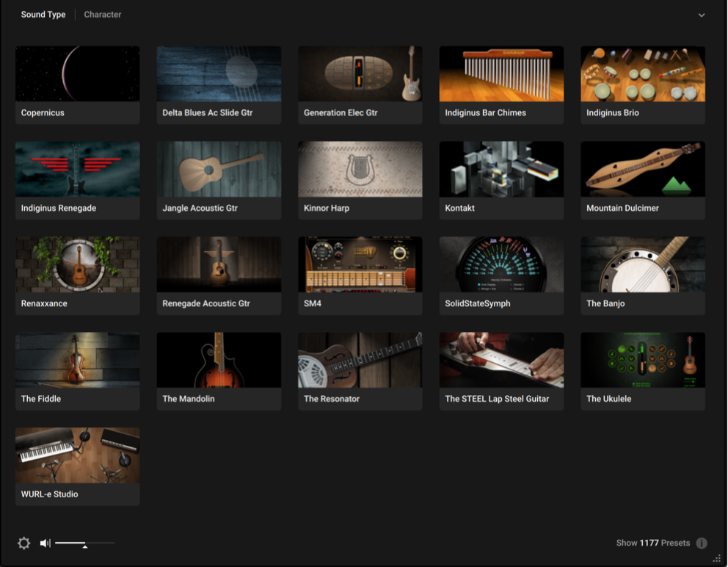This screenshot has height=567, width=728.
Task: Collapse the panel with the chevron arrow
Action: (x=702, y=15)
